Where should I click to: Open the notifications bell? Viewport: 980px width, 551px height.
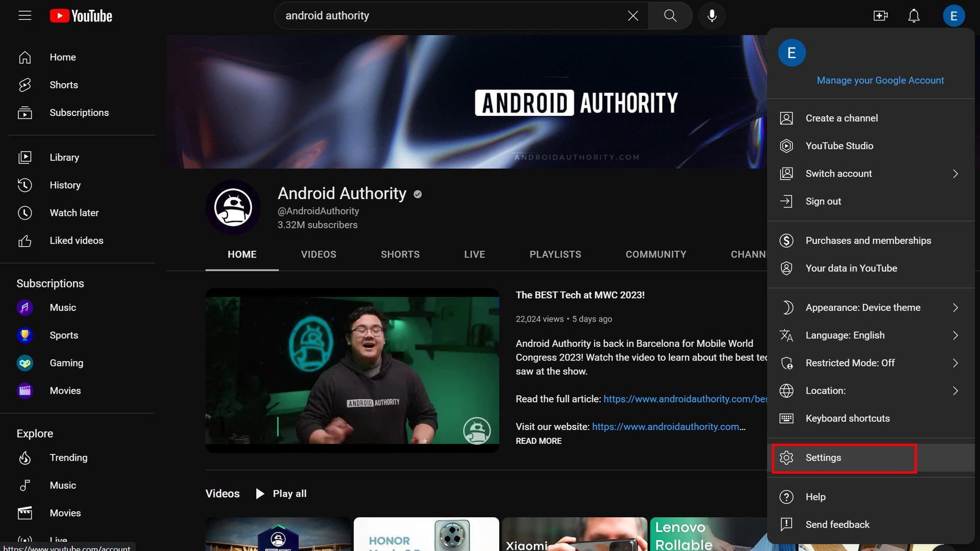914,16
